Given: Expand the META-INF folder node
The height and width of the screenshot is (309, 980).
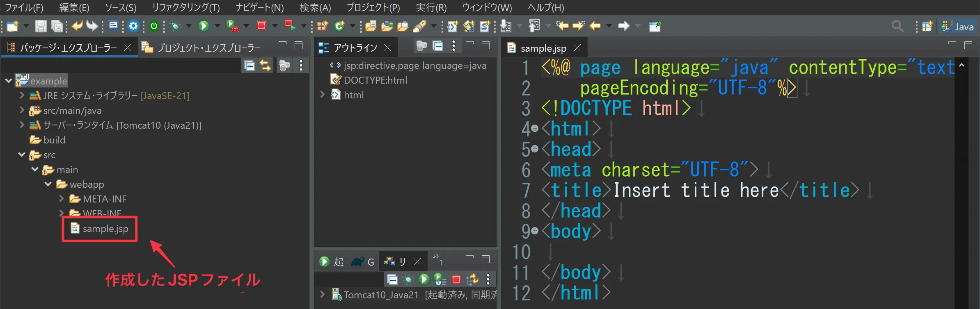Looking at the screenshot, I should coord(61,199).
